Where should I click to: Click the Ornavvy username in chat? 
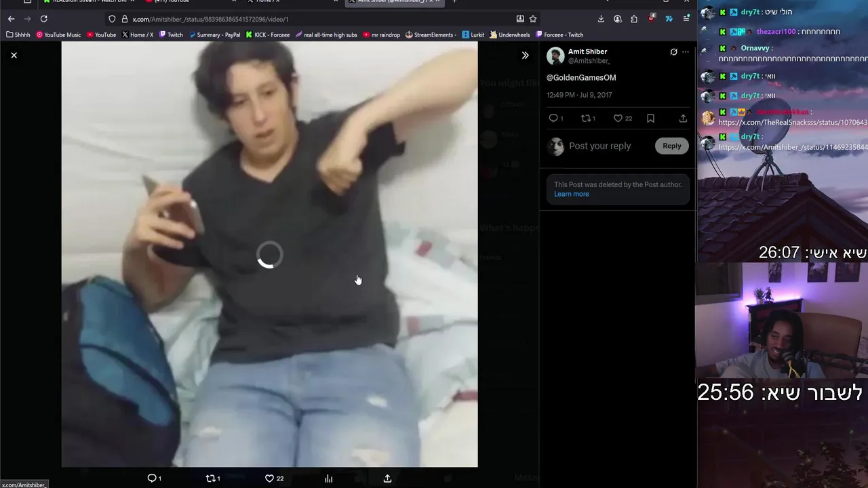tap(755, 48)
